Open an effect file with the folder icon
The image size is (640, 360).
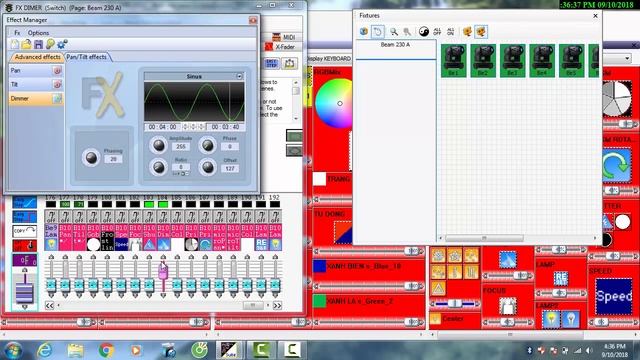point(27,44)
